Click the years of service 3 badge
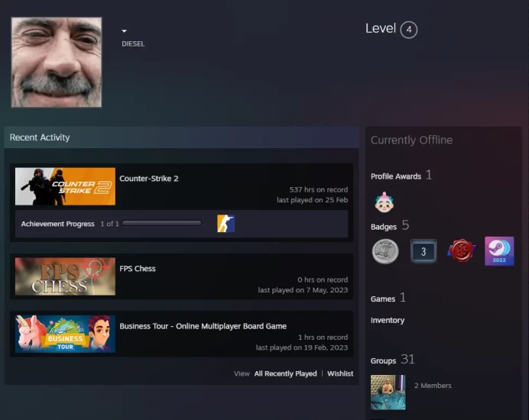The width and height of the screenshot is (529, 420). click(424, 251)
